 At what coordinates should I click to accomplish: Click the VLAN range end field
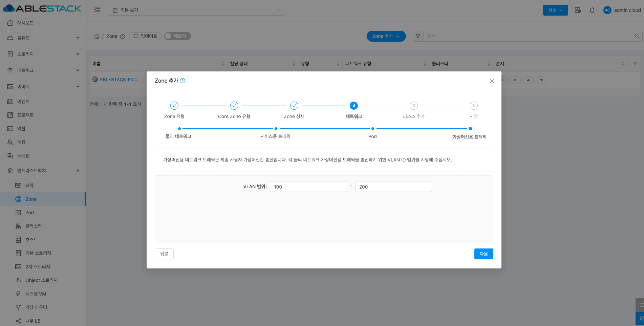tap(393, 187)
